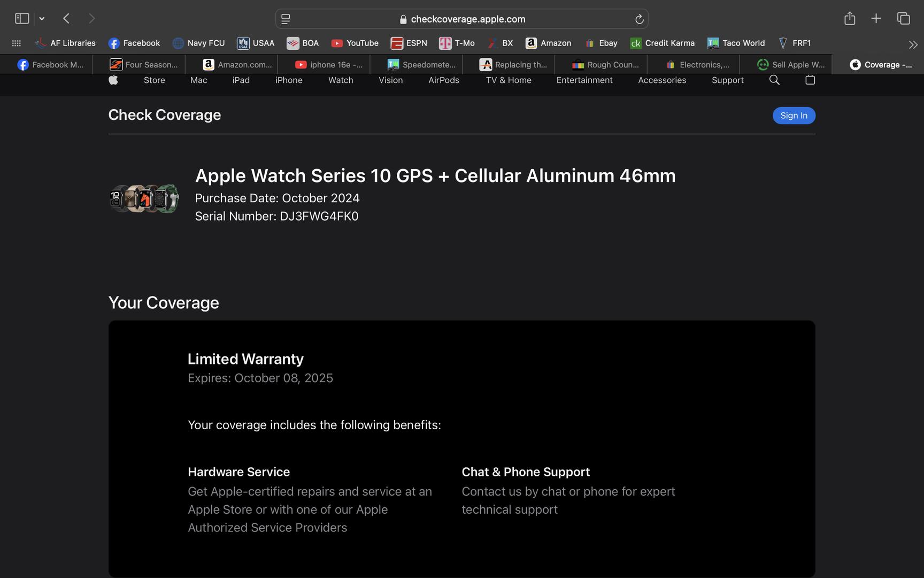Screen dimensions: 924x578
Task: Open Taco World bookmark
Action: 736,43
